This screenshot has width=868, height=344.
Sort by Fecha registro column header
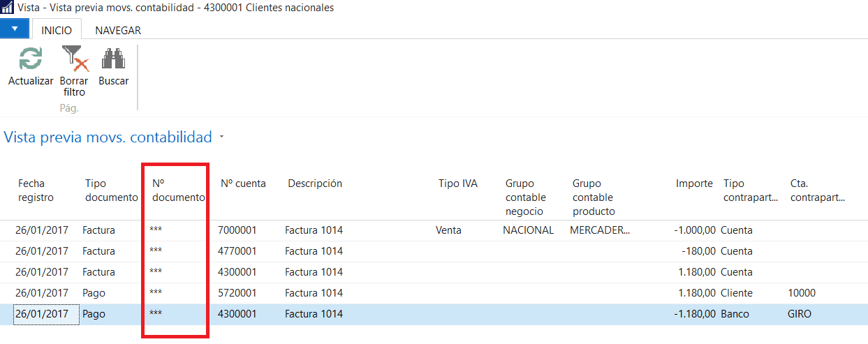coord(36,190)
